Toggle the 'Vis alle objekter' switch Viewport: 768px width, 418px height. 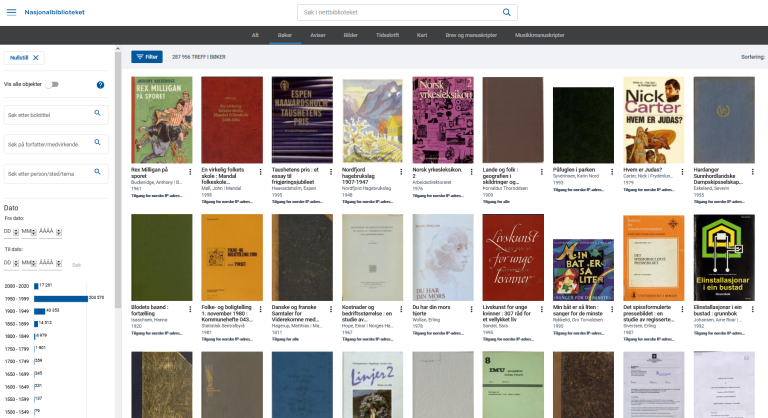click(52, 84)
